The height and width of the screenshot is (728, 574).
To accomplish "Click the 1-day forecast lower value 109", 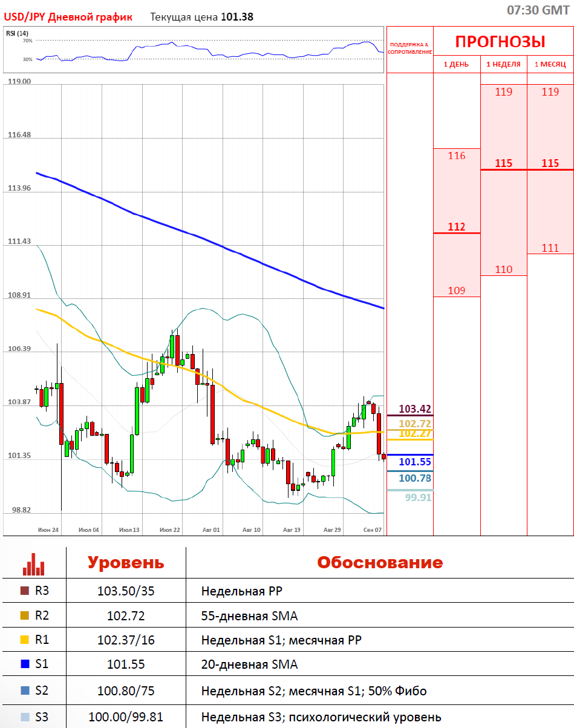I will [457, 291].
